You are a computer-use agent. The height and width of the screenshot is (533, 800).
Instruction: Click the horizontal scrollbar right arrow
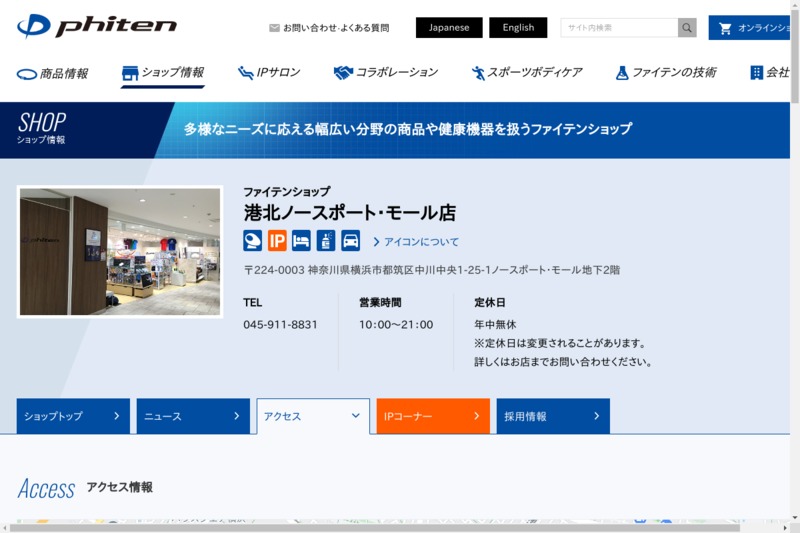tap(786, 528)
